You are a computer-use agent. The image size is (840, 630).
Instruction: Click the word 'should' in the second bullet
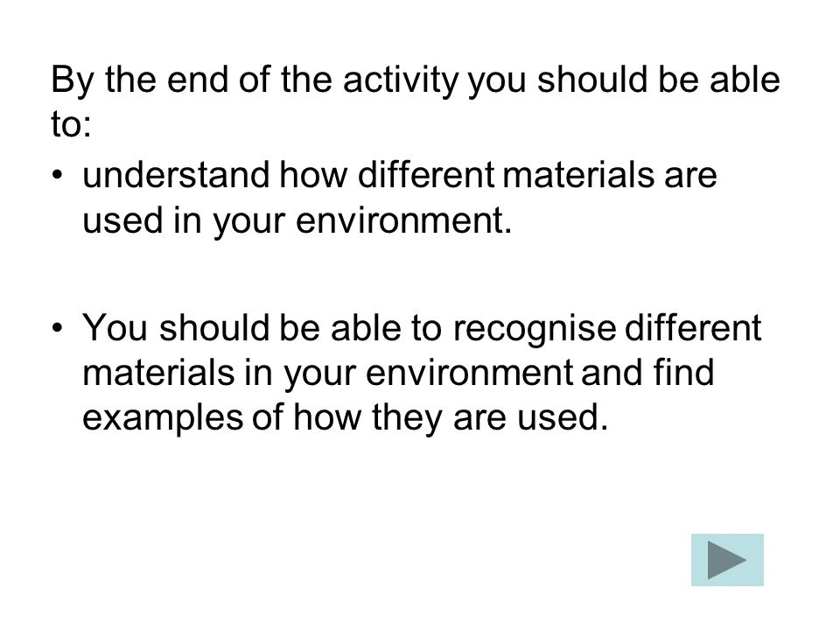(x=213, y=327)
